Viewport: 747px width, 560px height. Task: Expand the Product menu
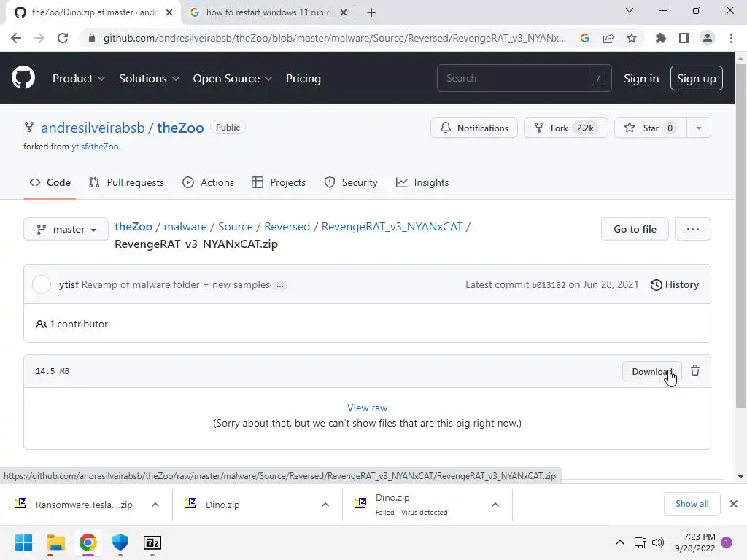point(79,79)
